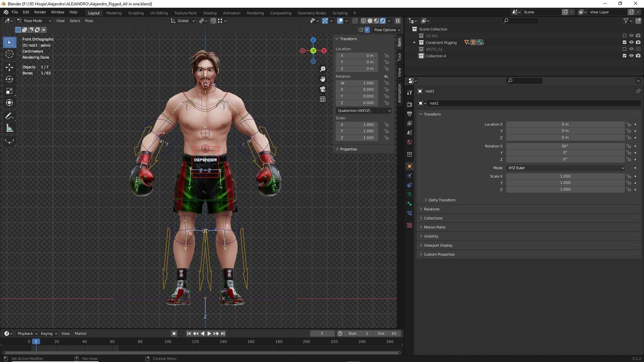
Task: Switch to the Animation workspace tab
Action: pos(231,13)
